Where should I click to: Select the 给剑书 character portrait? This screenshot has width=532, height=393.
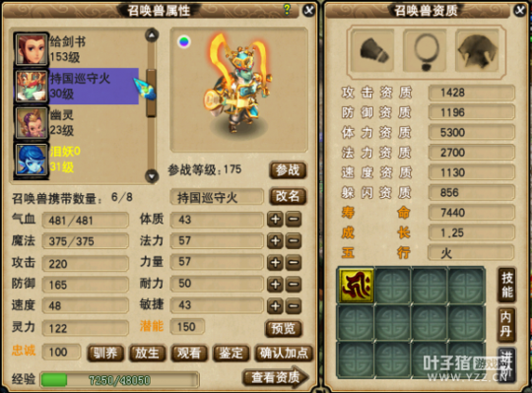[31, 49]
